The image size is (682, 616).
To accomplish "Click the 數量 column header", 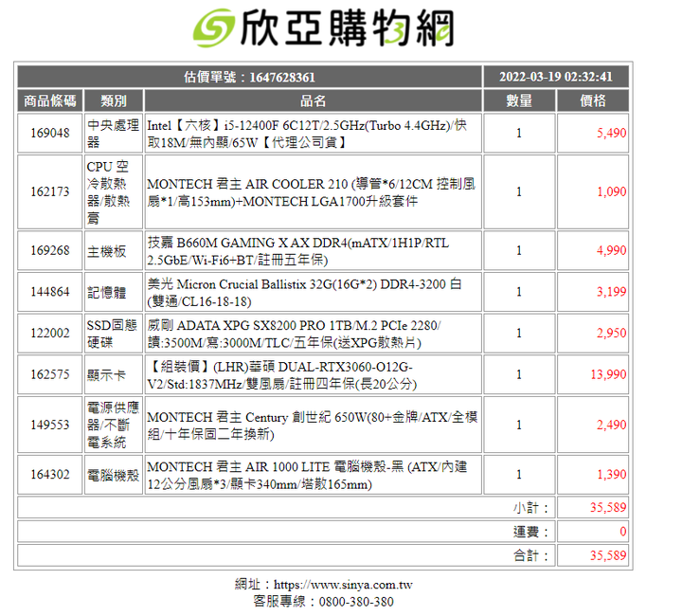I will point(519,100).
